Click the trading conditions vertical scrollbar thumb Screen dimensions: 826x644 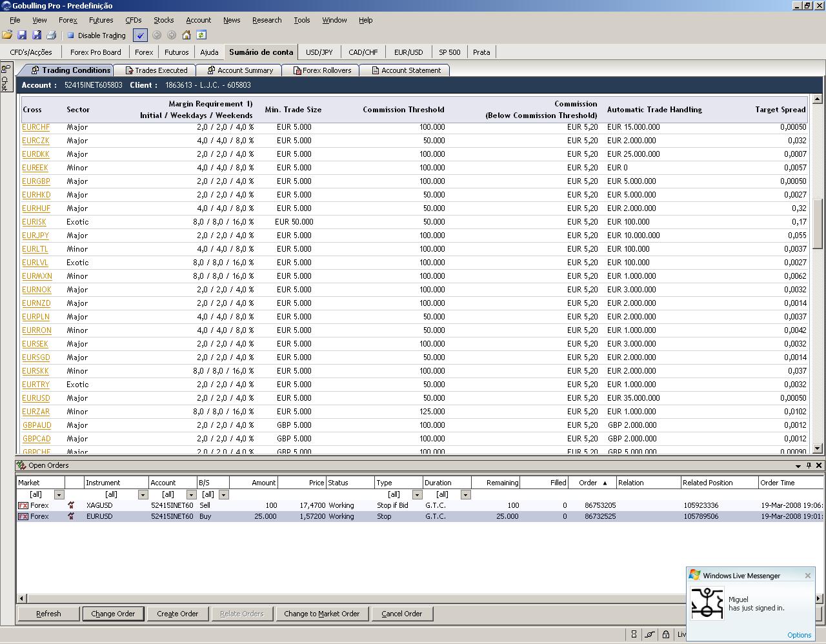818,223
